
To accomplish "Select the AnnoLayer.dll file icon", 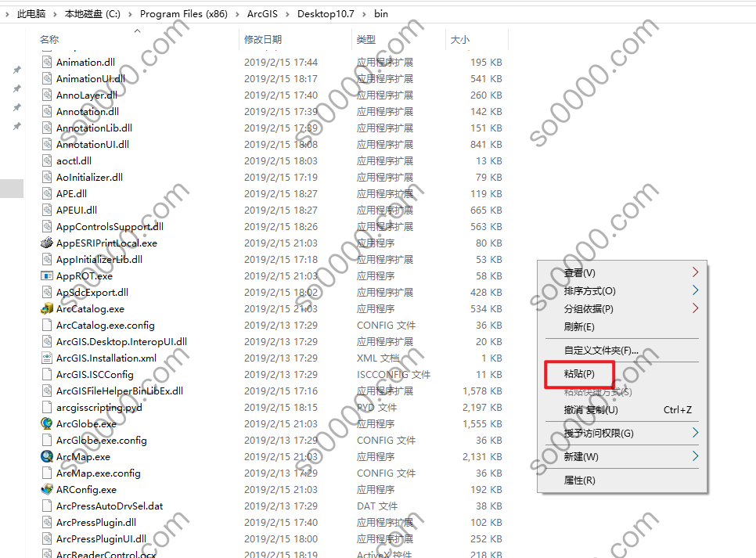I will click(47, 95).
